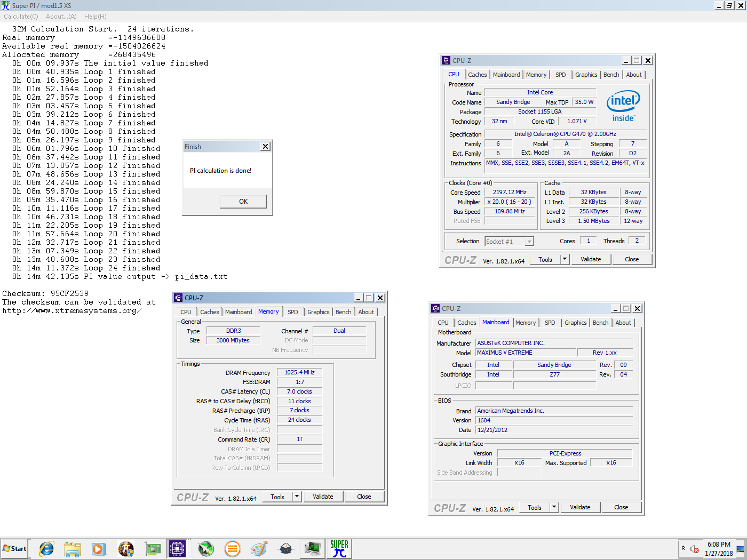Expand Tools dropdown arrow in Intel Core CPU-Z window
Image resolution: width=747 pixels, height=560 pixels.
pyautogui.click(x=565, y=259)
